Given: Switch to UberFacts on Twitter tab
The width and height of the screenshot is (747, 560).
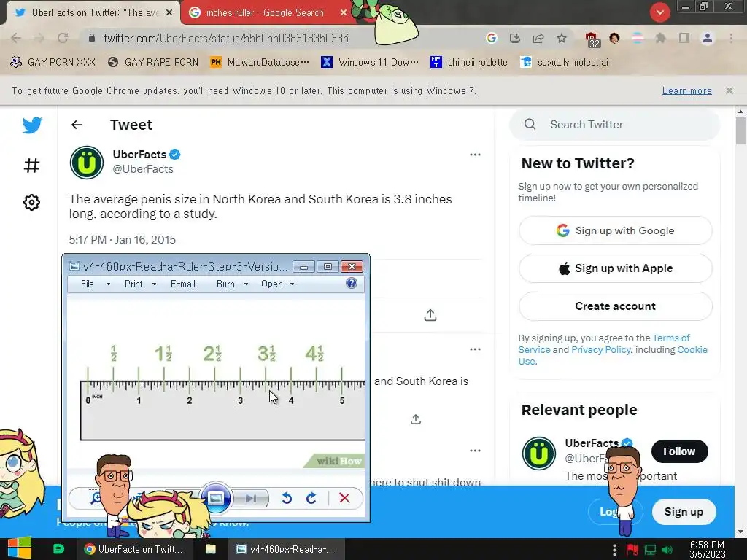Looking at the screenshot, I should [x=93, y=13].
